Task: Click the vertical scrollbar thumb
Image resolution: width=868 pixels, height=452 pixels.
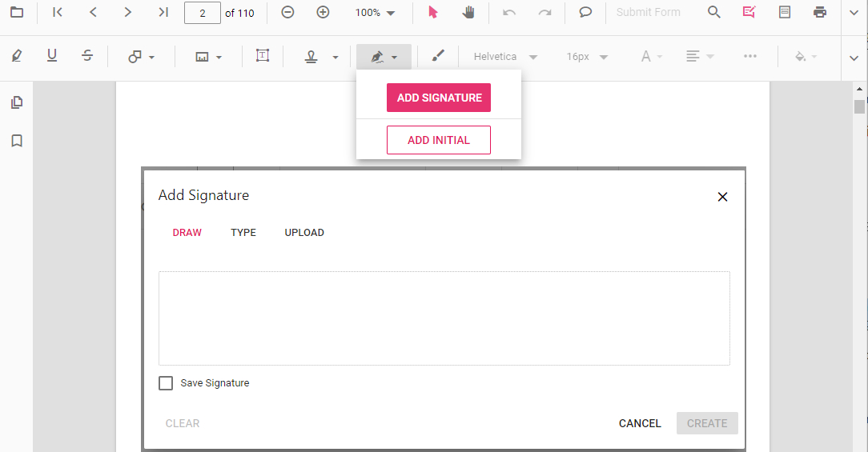Action: tap(859, 106)
